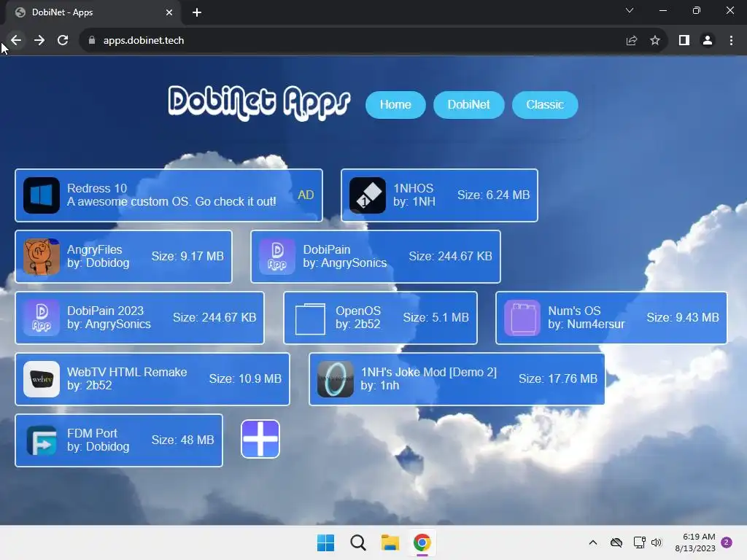747x560 pixels.
Task: Launch File Explorer from the taskbar
Action: point(390,542)
